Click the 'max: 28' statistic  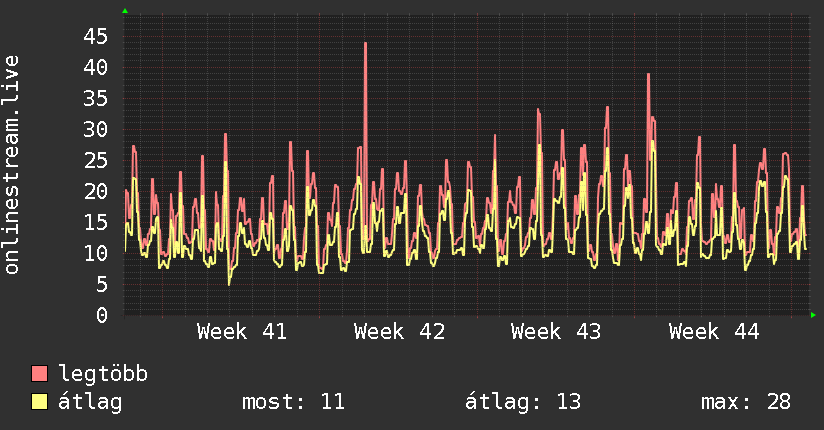(746, 402)
